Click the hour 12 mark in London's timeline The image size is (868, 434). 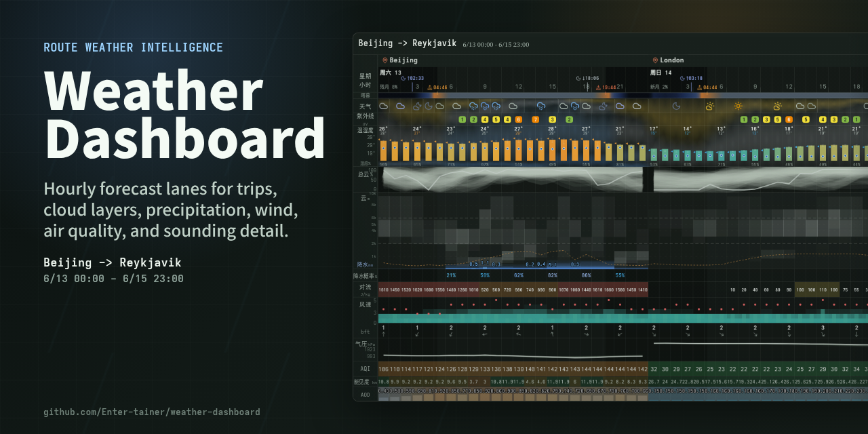(789, 87)
